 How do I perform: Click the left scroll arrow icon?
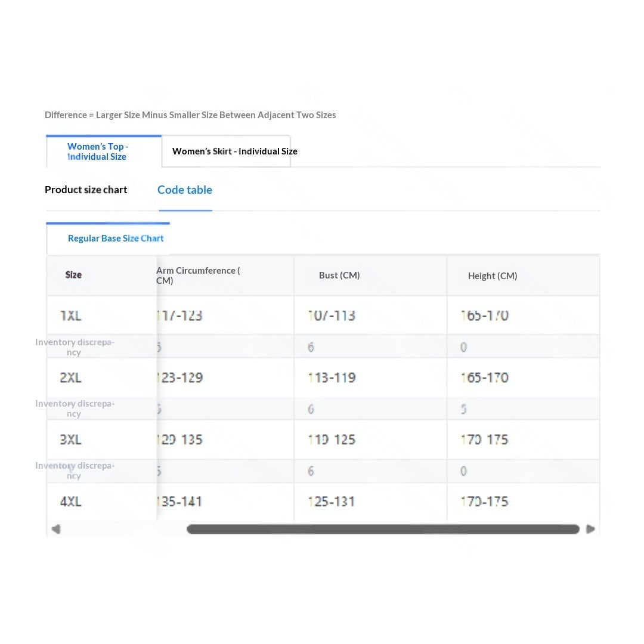click(56, 529)
